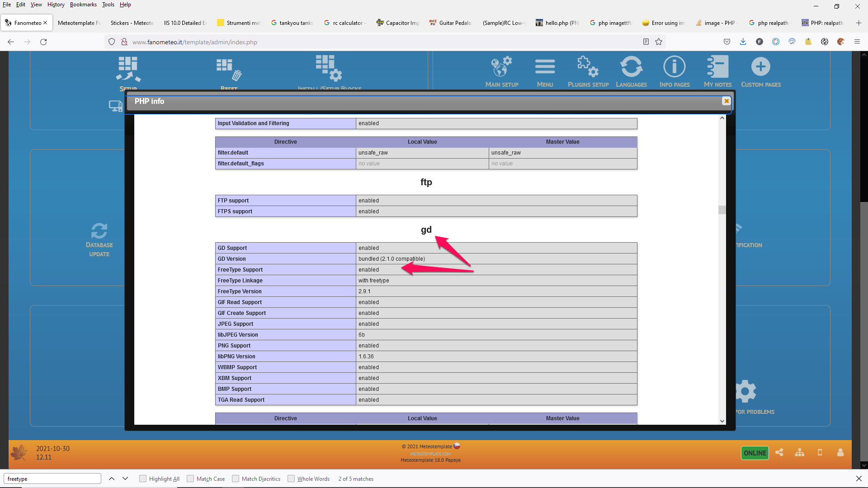
Task: Open Custom Pages plus icon
Action: point(761,67)
